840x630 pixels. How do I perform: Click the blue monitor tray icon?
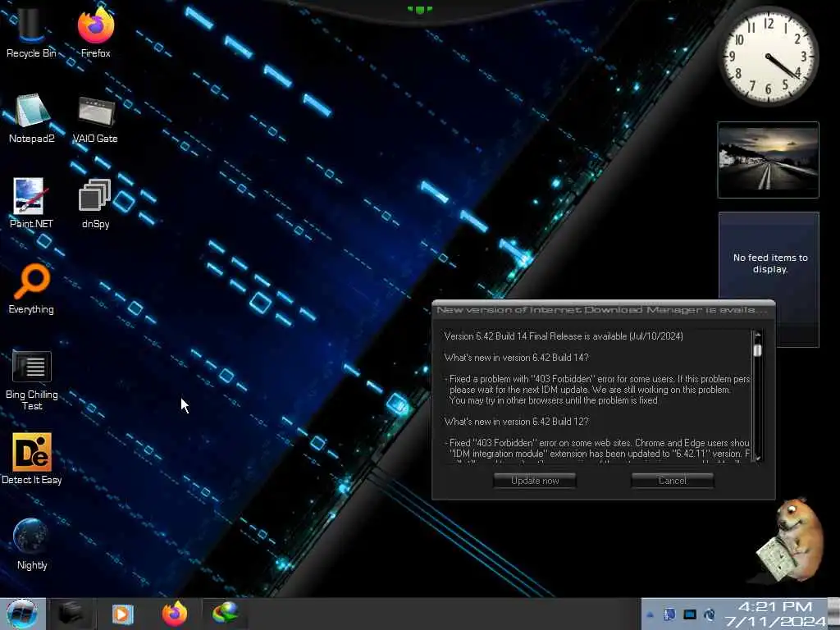[x=689, y=615]
